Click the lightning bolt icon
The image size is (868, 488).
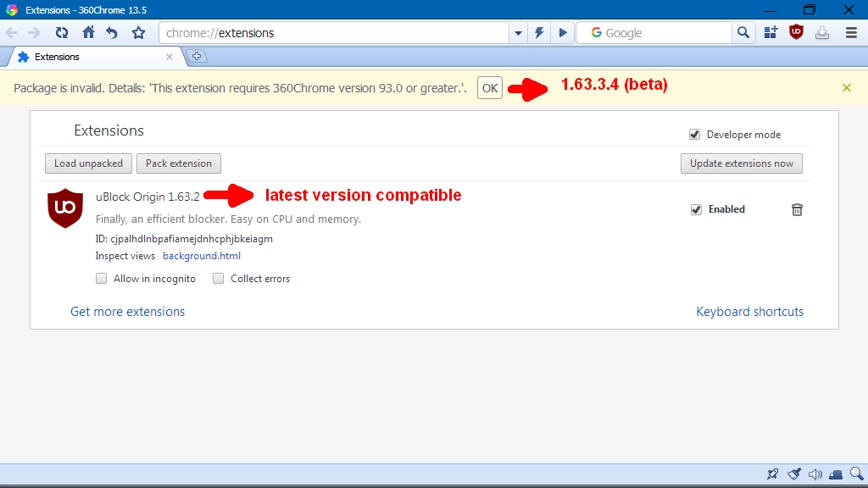click(539, 33)
